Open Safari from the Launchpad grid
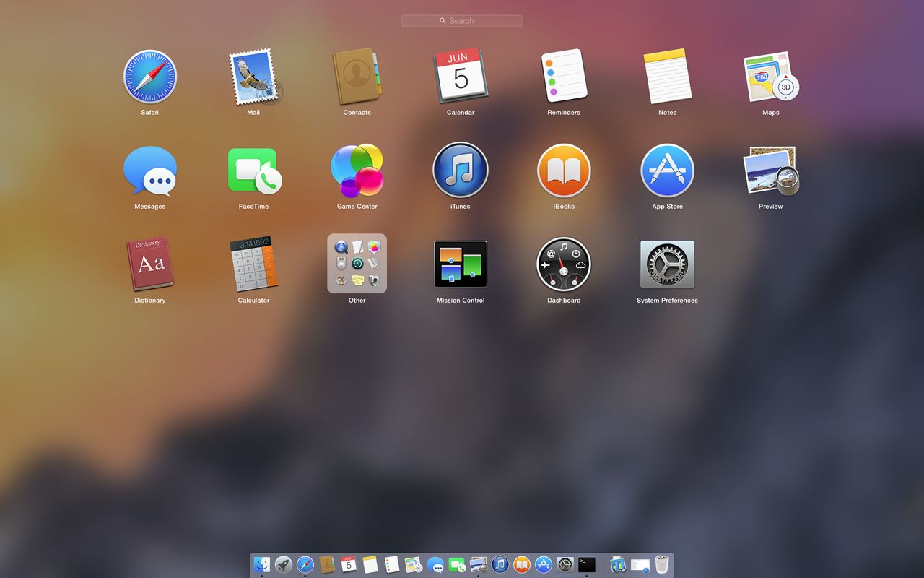The height and width of the screenshot is (578, 924). point(150,77)
